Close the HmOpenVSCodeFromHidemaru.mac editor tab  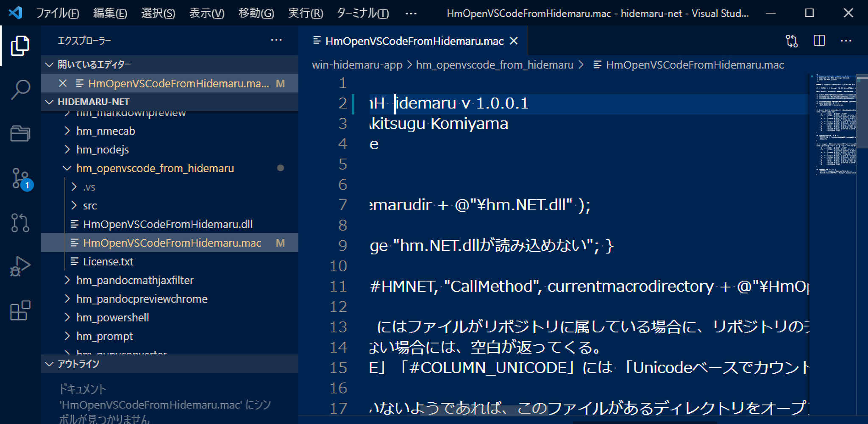pyautogui.click(x=514, y=41)
